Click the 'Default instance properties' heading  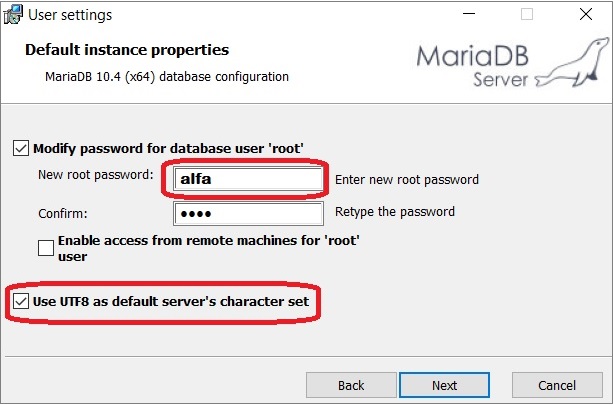pos(127,50)
